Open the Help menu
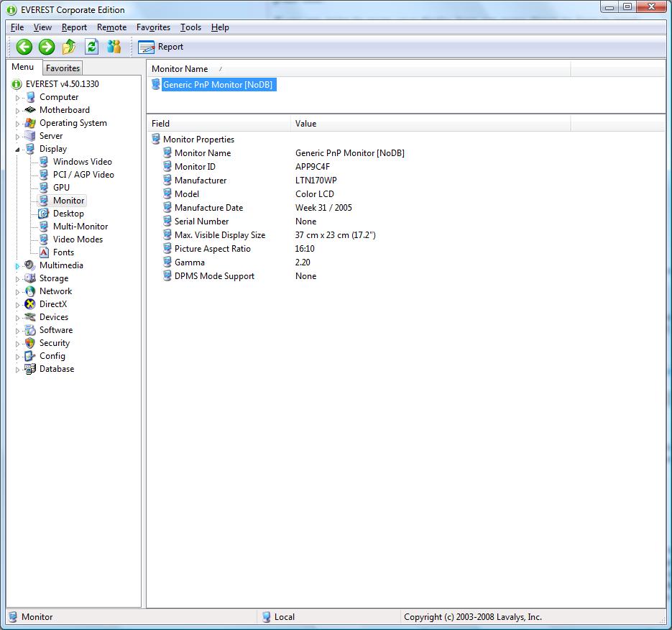672x630 pixels. point(220,27)
